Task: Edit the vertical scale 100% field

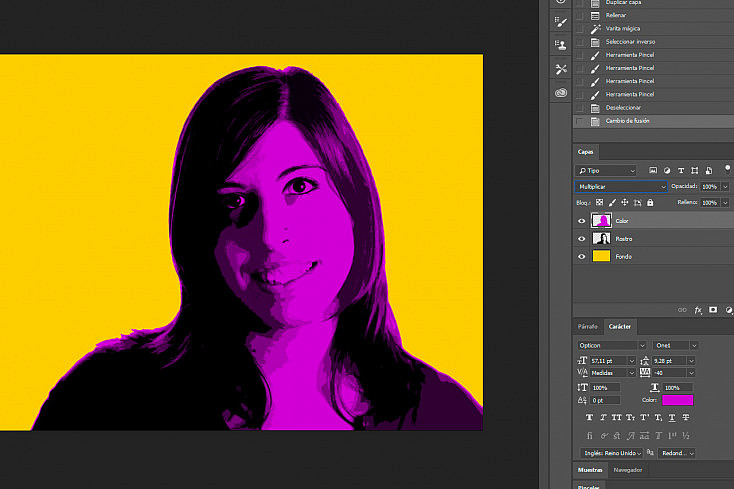Action: 606,387
